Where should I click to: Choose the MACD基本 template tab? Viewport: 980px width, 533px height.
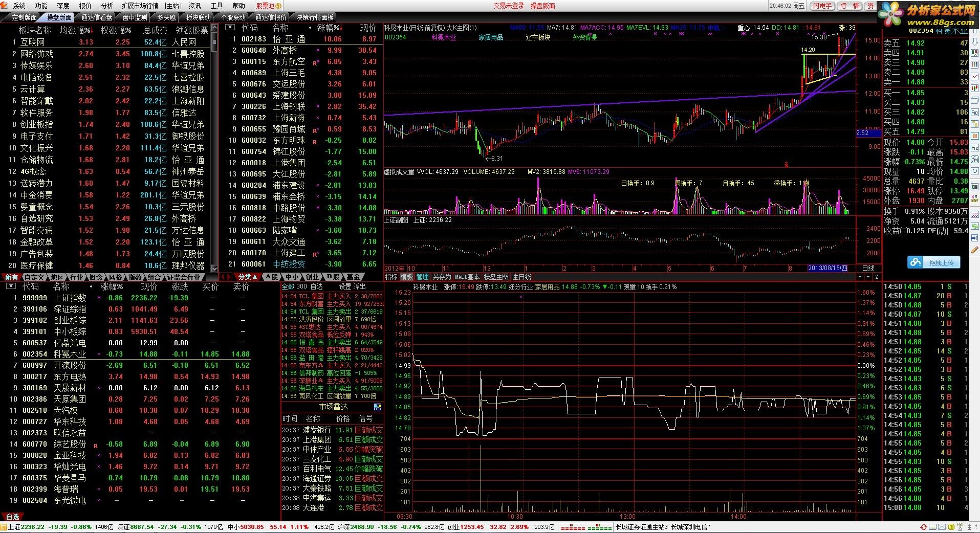click(x=467, y=277)
